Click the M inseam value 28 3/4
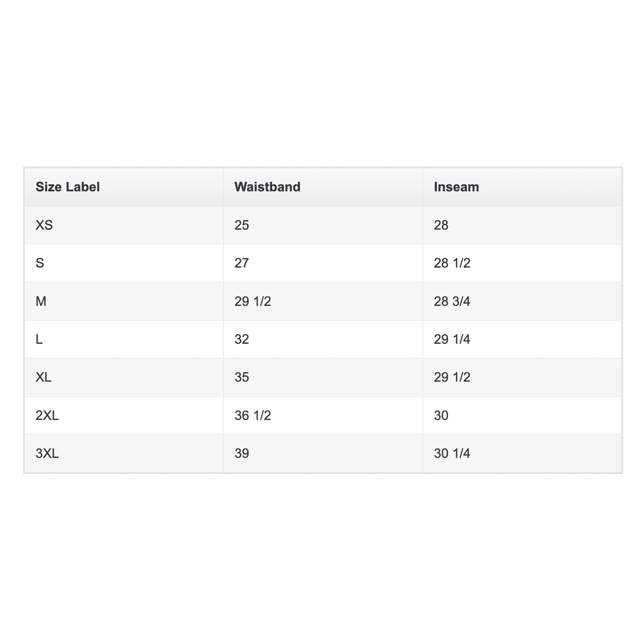The width and height of the screenshot is (644, 644). pos(452,301)
